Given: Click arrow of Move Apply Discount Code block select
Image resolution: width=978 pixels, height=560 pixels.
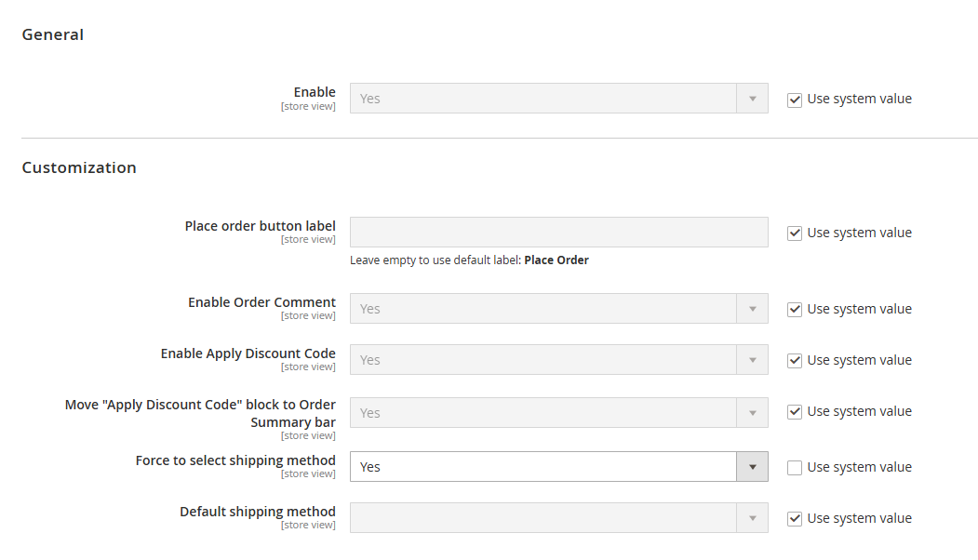Looking at the screenshot, I should pyautogui.click(x=752, y=413).
